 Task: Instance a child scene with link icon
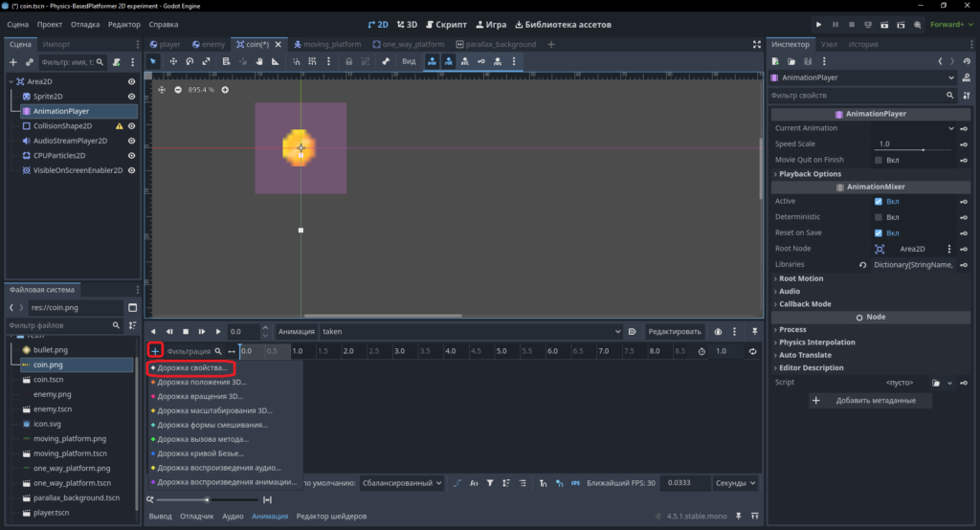(x=30, y=62)
